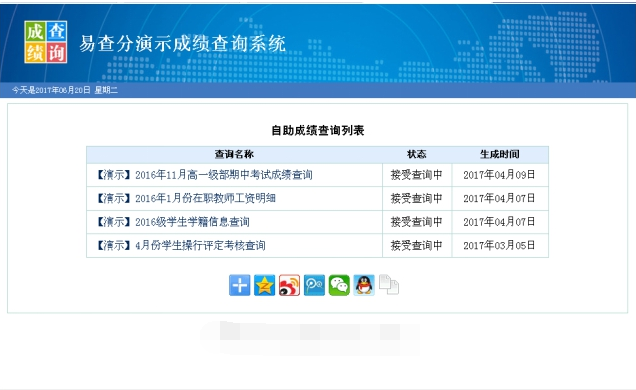Click the 自助成绩查询列表 heading
636x390 pixels.
318,131
